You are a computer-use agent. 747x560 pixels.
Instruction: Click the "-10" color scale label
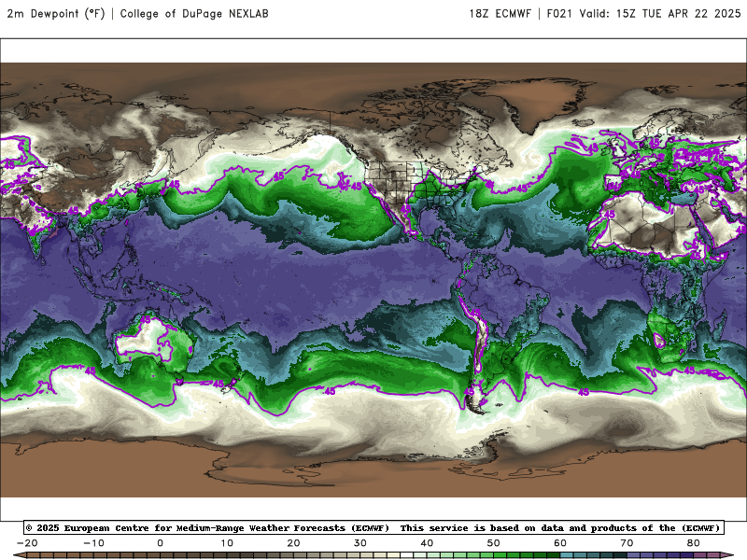pyautogui.click(x=94, y=543)
